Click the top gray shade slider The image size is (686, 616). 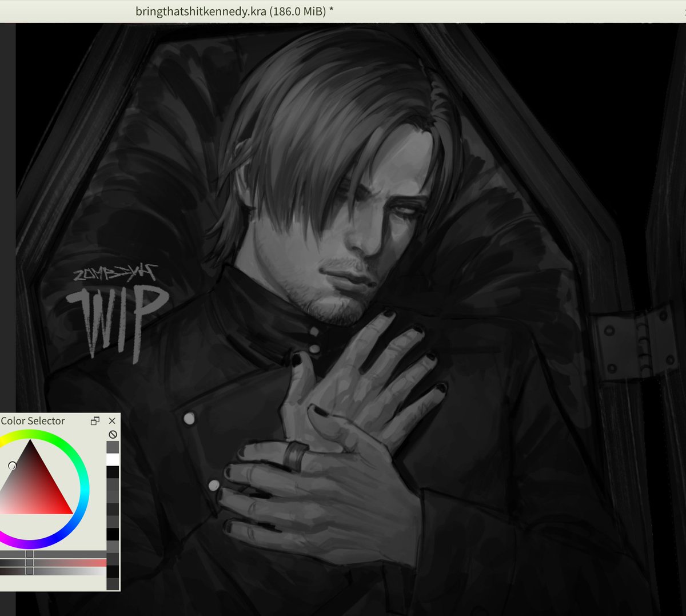pos(53,555)
